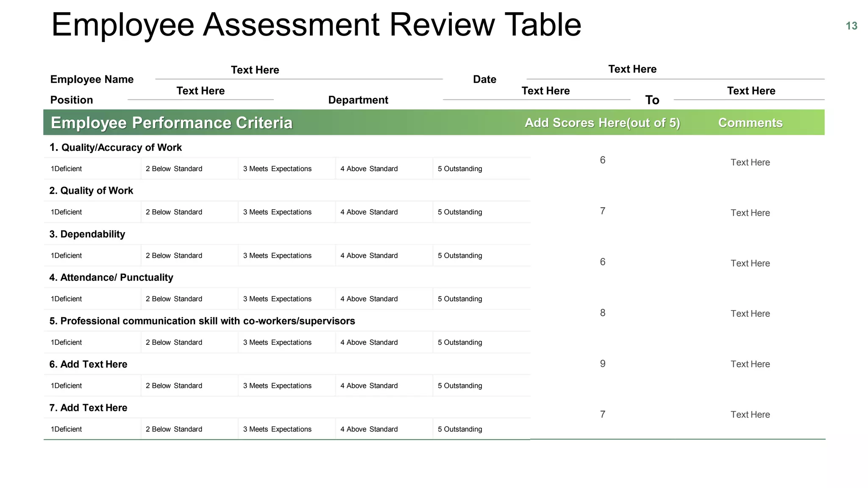Click the 'To' label
This screenshot has height=488, width=868.
(x=652, y=100)
